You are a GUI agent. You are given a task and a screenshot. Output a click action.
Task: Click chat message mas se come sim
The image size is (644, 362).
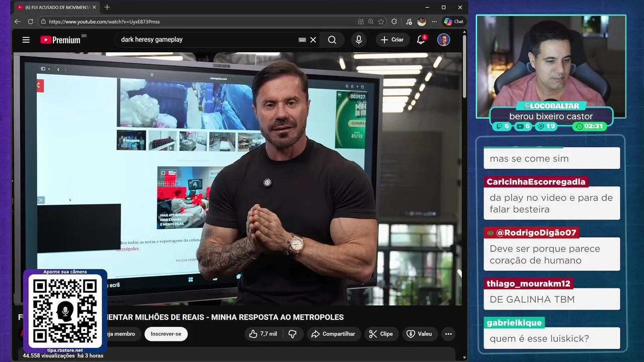551,158
